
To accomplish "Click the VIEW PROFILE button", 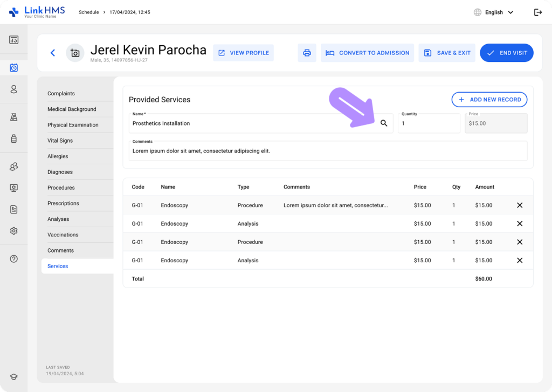I will click(x=243, y=53).
